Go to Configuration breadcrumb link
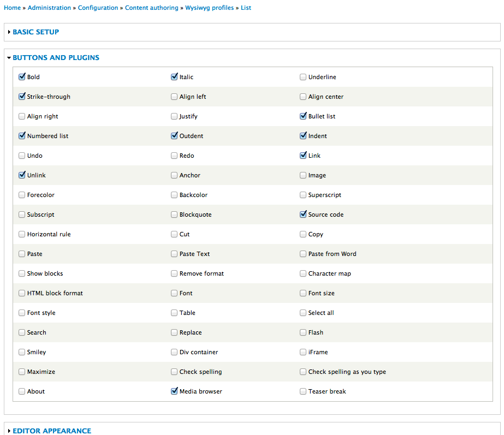Image resolution: width=504 pixels, height=435 pixels. pyautogui.click(x=98, y=8)
